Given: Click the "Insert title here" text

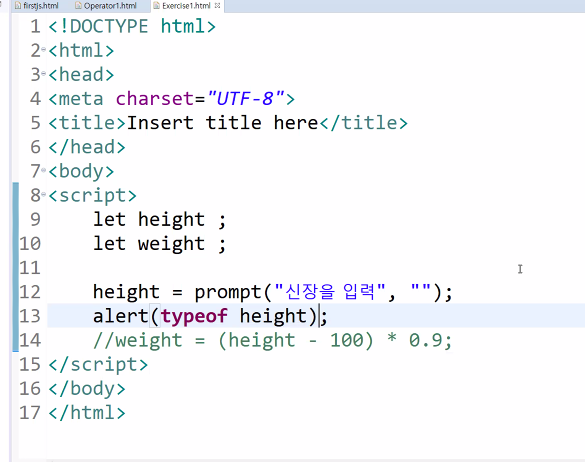Looking at the screenshot, I should pyautogui.click(x=222, y=123).
